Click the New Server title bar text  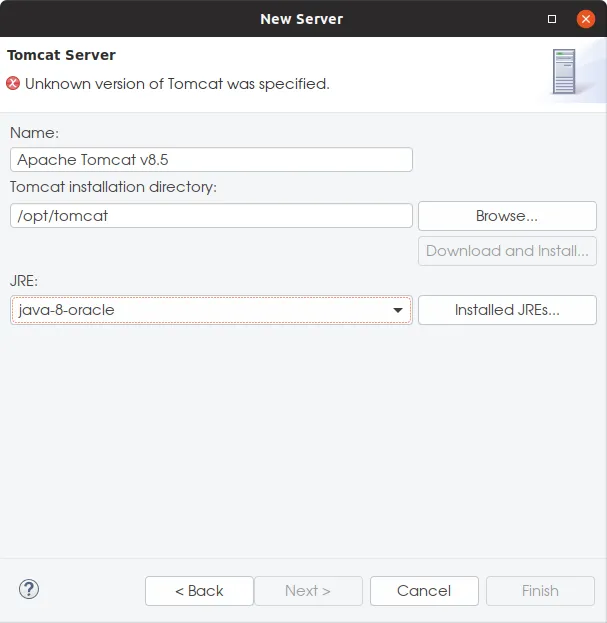click(x=302, y=19)
